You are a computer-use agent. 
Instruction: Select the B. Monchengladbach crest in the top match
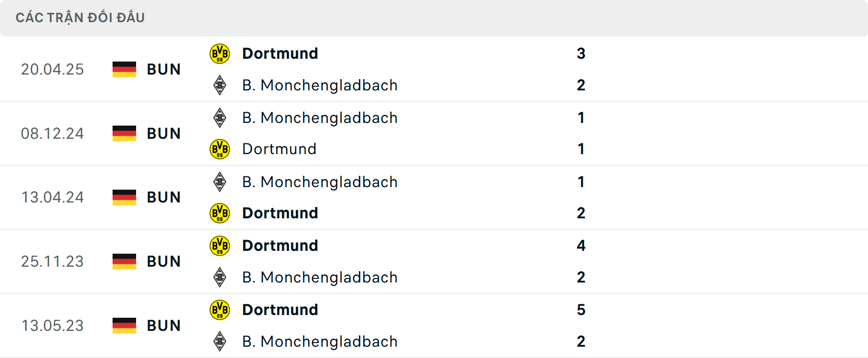pos(220,85)
